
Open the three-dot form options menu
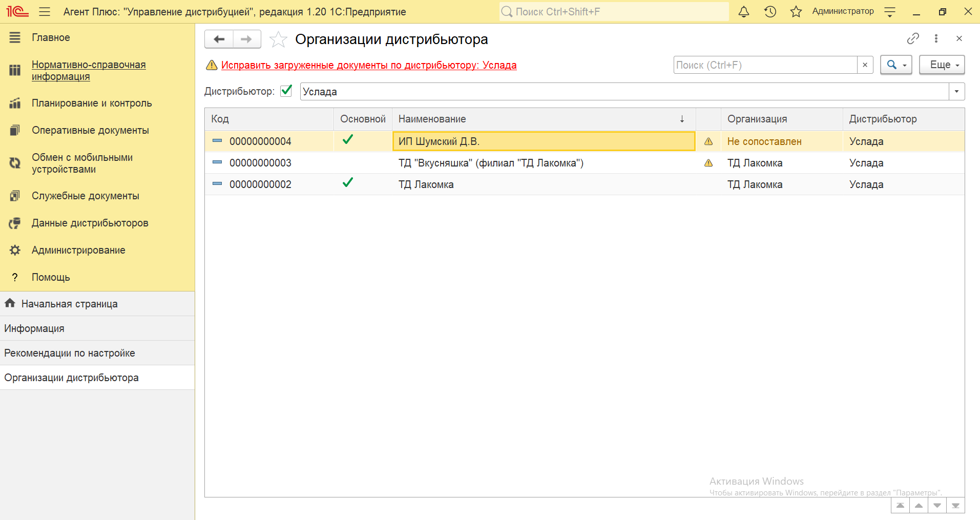[936, 38]
